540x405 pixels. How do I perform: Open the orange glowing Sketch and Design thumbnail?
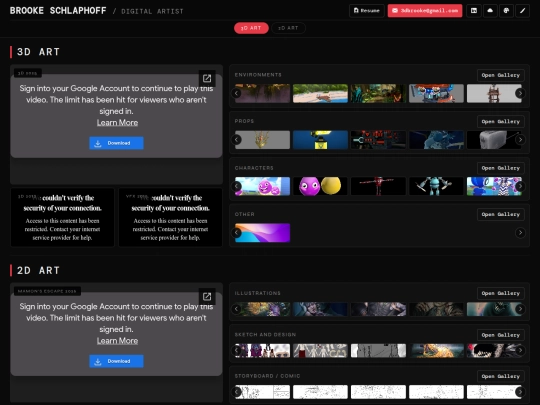click(x=436, y=351)
